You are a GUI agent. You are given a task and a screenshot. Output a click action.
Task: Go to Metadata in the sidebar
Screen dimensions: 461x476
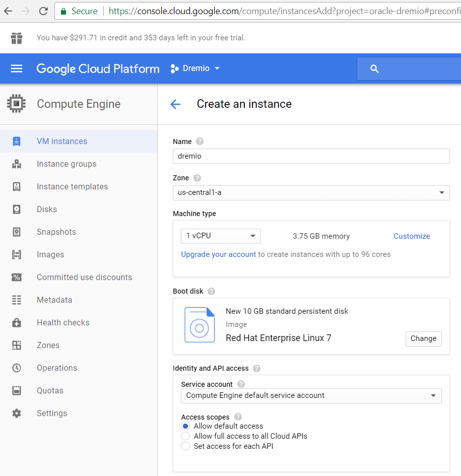pyautogui.click(x=79, y=300)
